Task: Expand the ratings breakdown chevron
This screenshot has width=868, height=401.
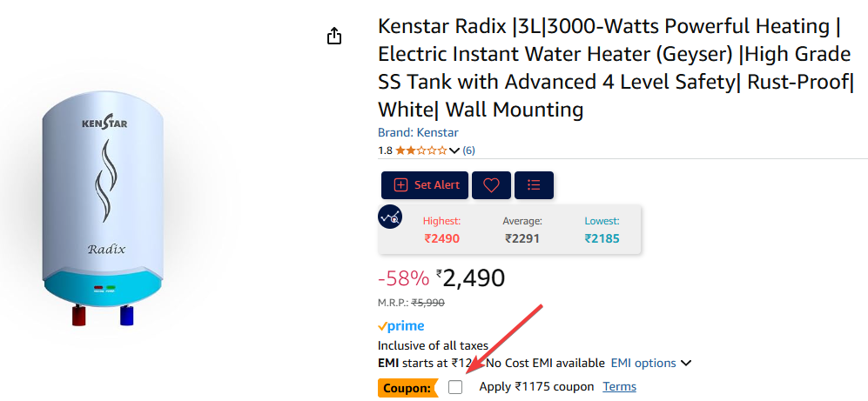Action: coord(454,150)
